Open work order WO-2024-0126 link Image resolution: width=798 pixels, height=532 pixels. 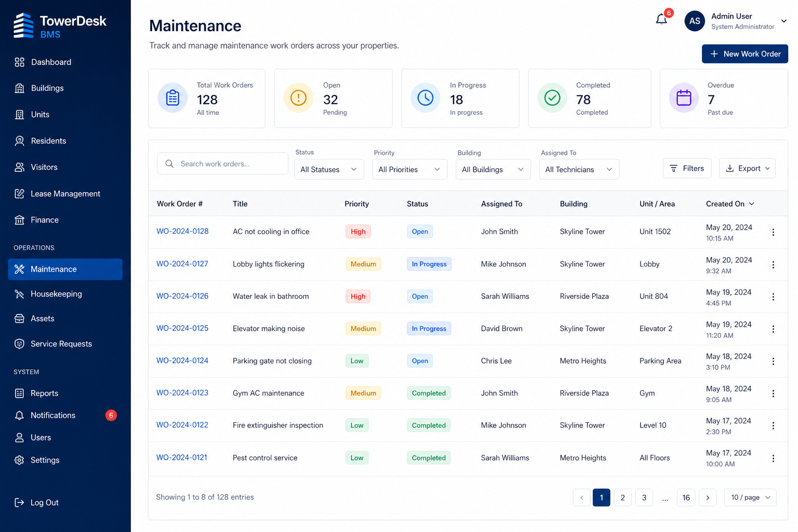point(182,296)
